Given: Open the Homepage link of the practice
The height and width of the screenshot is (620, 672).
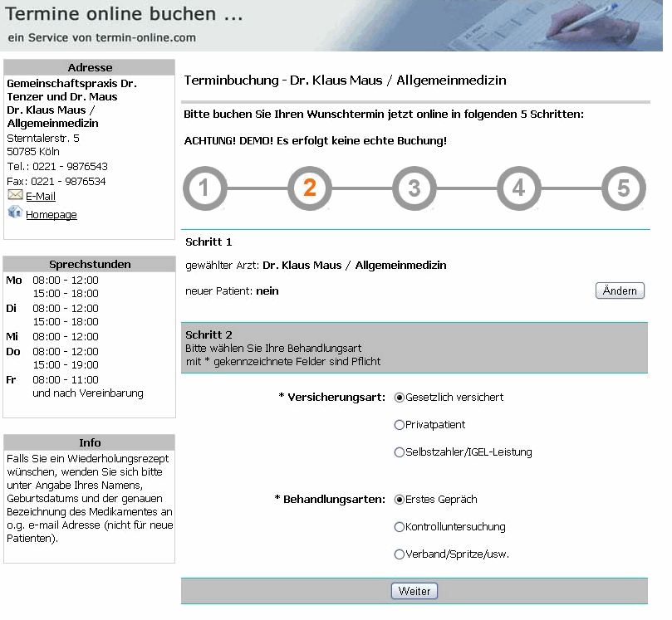Looking at the screenshot, I should point(52,215).
